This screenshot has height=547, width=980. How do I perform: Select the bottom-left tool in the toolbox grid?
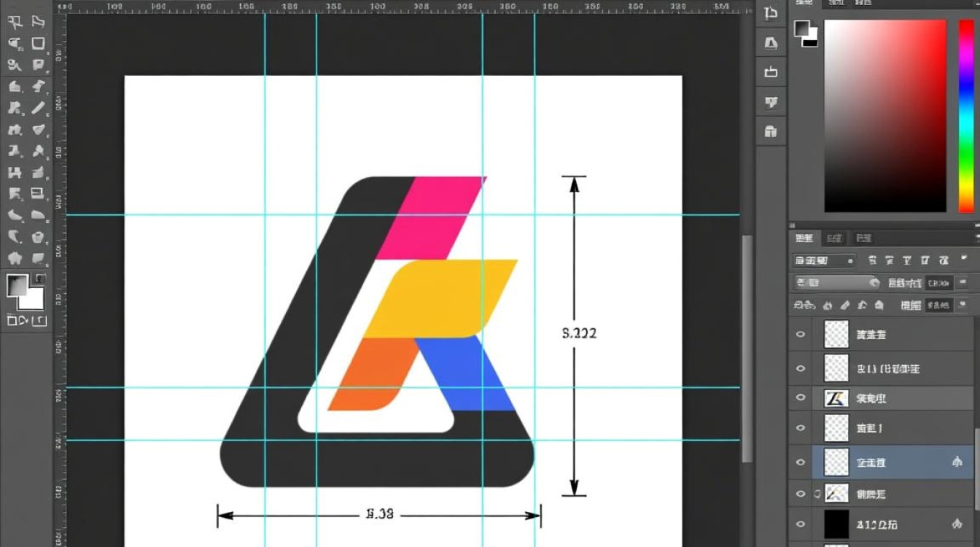tap(15, 258)
